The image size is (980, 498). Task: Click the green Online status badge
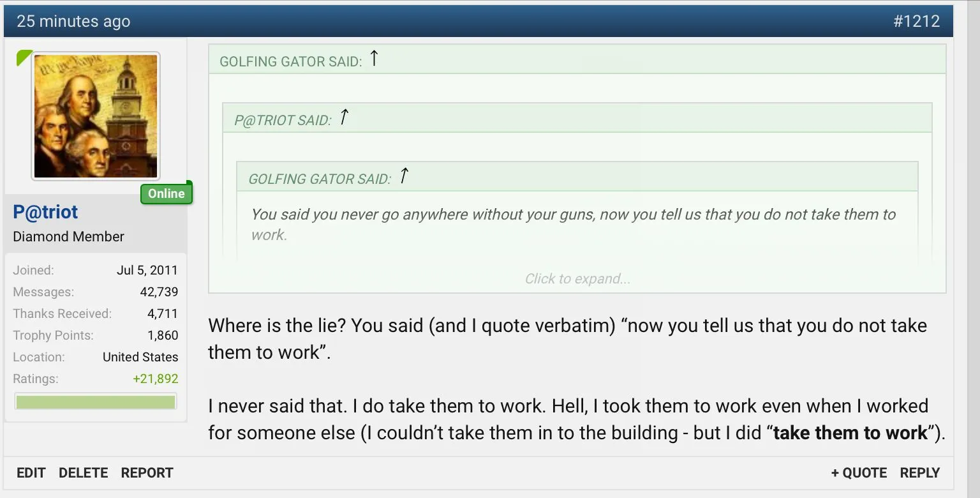click(166, 193)
